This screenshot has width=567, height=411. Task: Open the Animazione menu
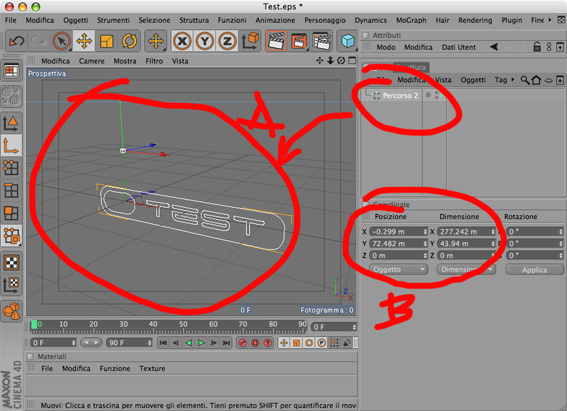[x=275, y=20]
